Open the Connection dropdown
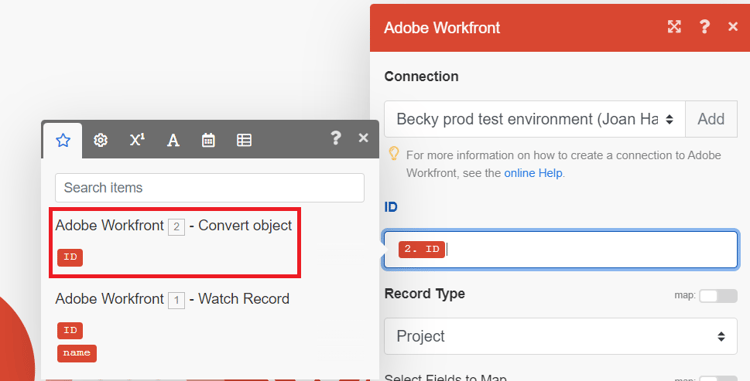The width and height of the screenshot is (750, 381). 535,119
